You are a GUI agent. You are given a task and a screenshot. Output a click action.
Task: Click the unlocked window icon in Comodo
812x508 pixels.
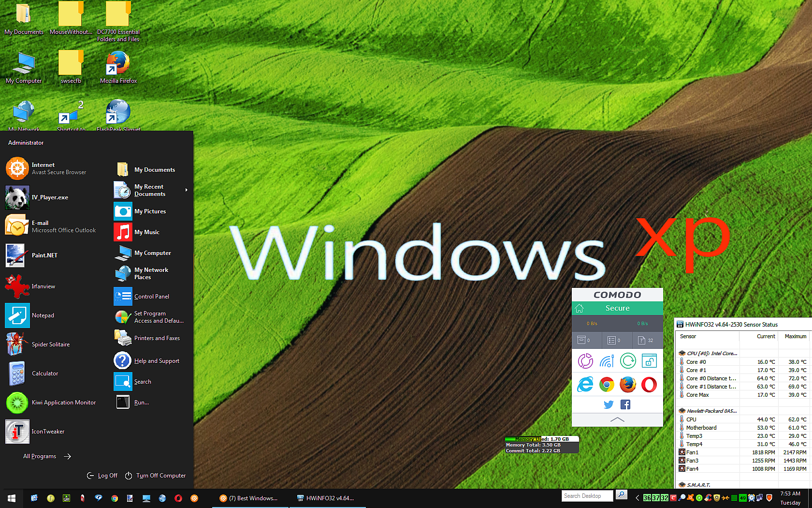click(649, 361)
